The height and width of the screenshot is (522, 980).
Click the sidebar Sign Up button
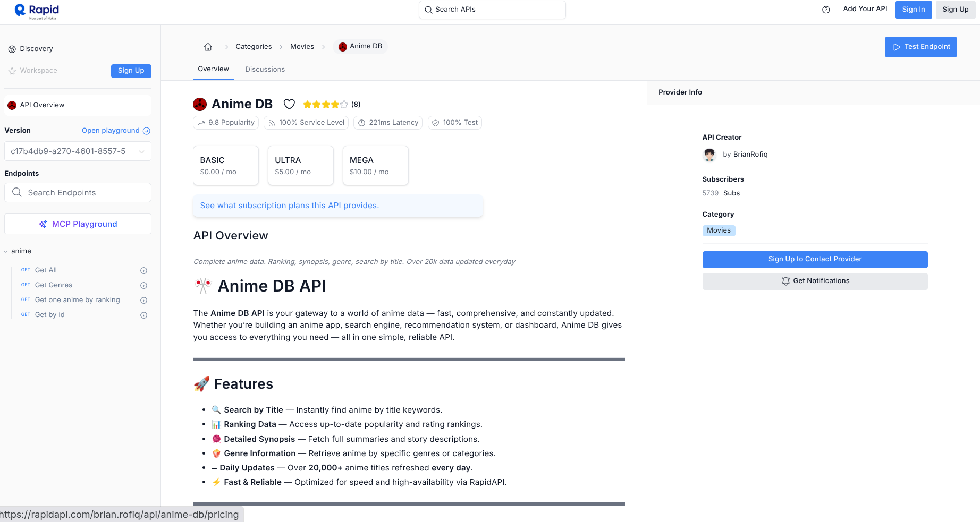point(131,71)
